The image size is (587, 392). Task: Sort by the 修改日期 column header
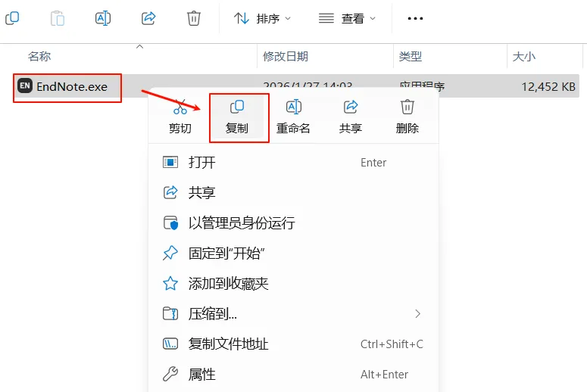pyautogui.click(x=286, y=57)
